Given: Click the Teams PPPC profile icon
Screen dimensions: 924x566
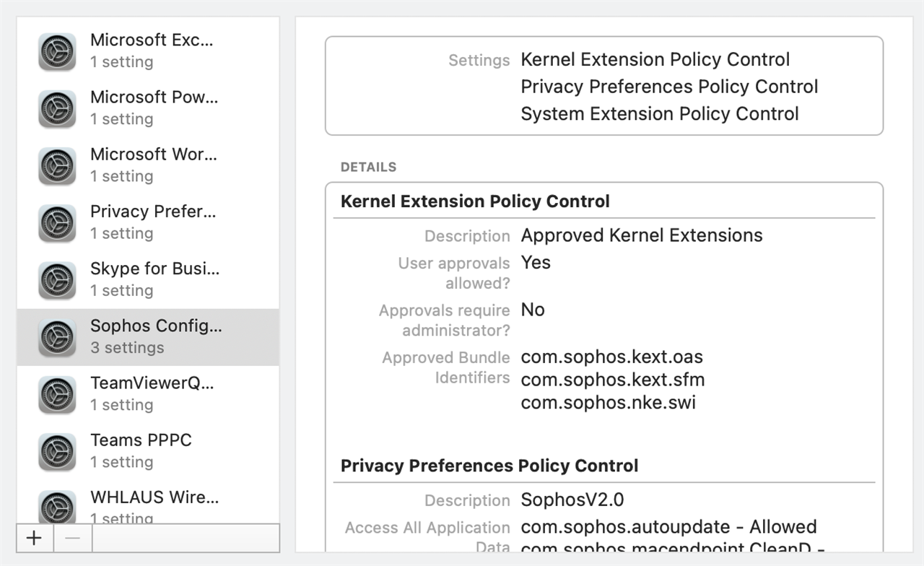Looking at the screenshot, I should (x=57, y=452).
